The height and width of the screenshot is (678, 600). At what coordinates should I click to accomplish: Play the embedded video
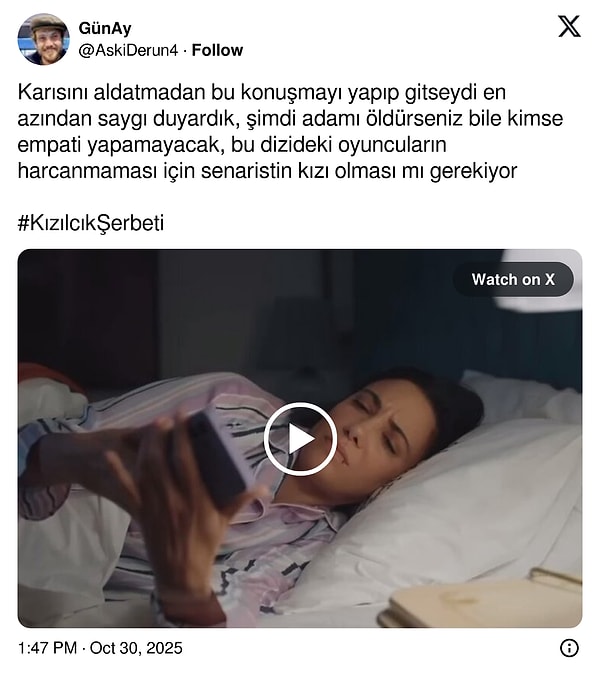(x=300, y=439)
